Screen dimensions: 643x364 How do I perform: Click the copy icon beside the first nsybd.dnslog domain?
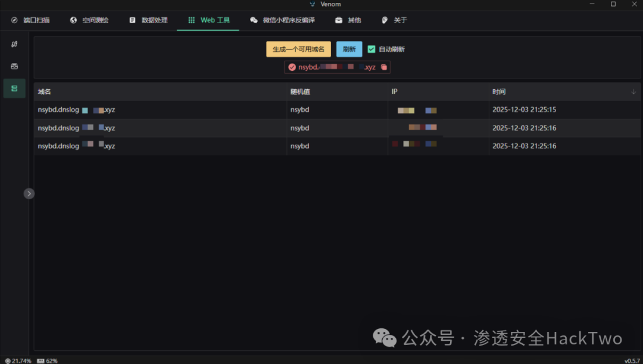83,109
